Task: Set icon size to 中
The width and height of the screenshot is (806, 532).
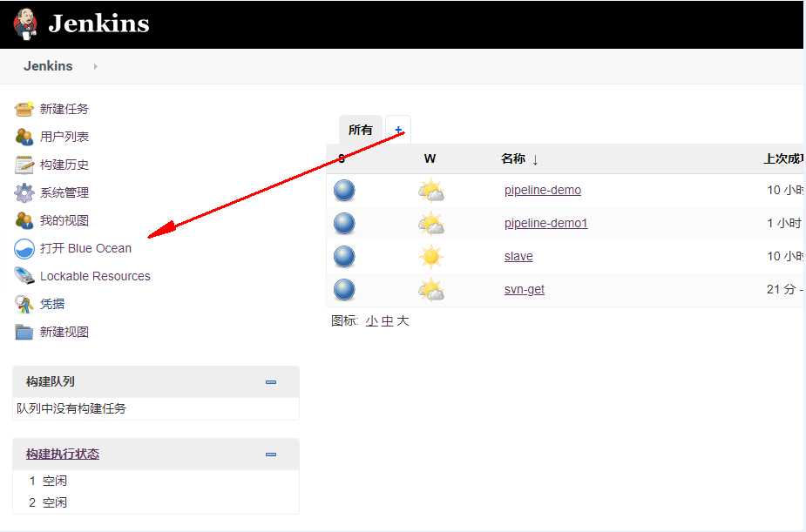Action: click(388, 321)
